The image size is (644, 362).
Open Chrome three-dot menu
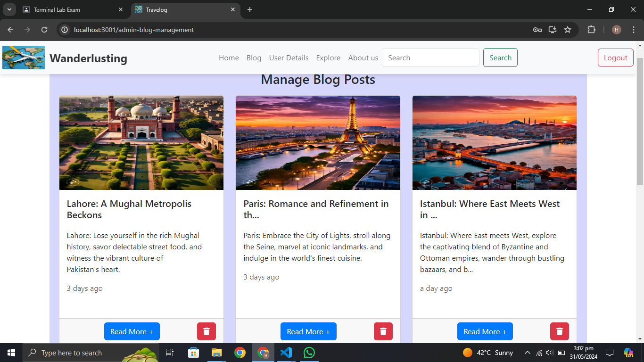tap(634, 30)
